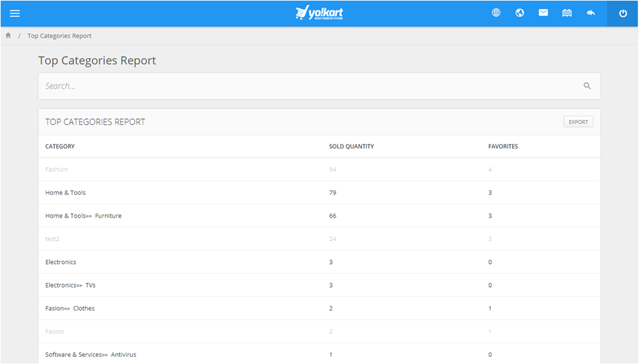Click the Sold Quantity column header
This screenshot has height=364, width=639.
click(351, 146)
